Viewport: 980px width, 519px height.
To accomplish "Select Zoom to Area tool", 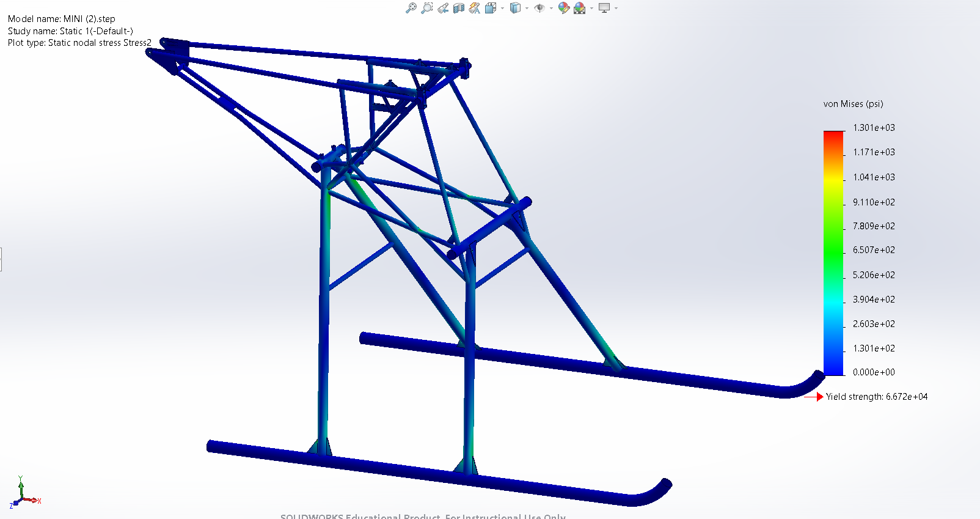I will pos(427,8).
